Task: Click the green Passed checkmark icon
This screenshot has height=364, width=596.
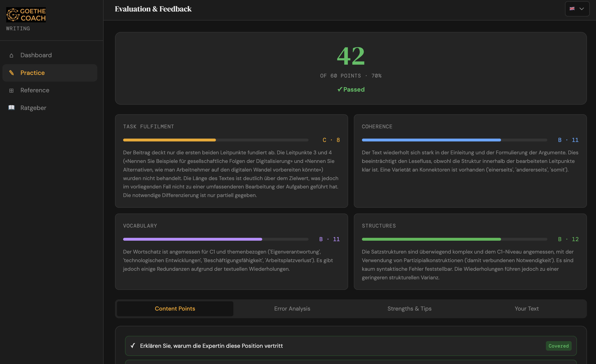Action: pos(340,89)
